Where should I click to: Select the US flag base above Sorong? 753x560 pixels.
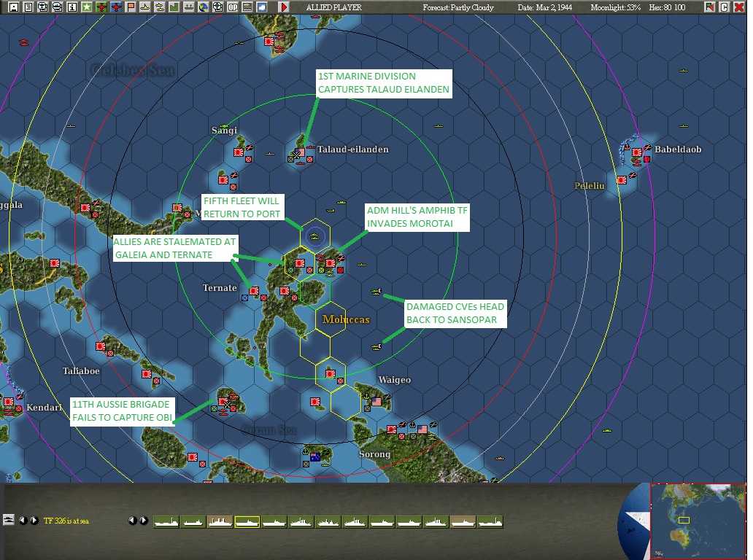tap(422, 429)
